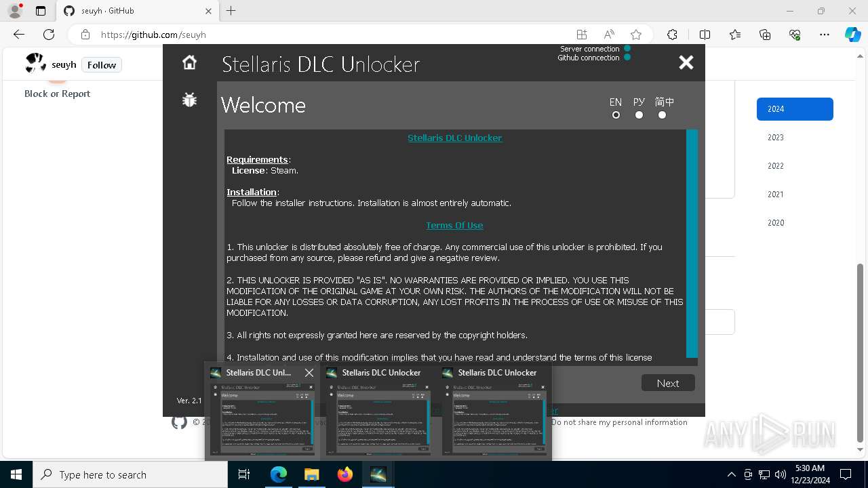Open Block or Report link
The width and height of the screenshot is (868, 488).
click(x=57, y=94)
